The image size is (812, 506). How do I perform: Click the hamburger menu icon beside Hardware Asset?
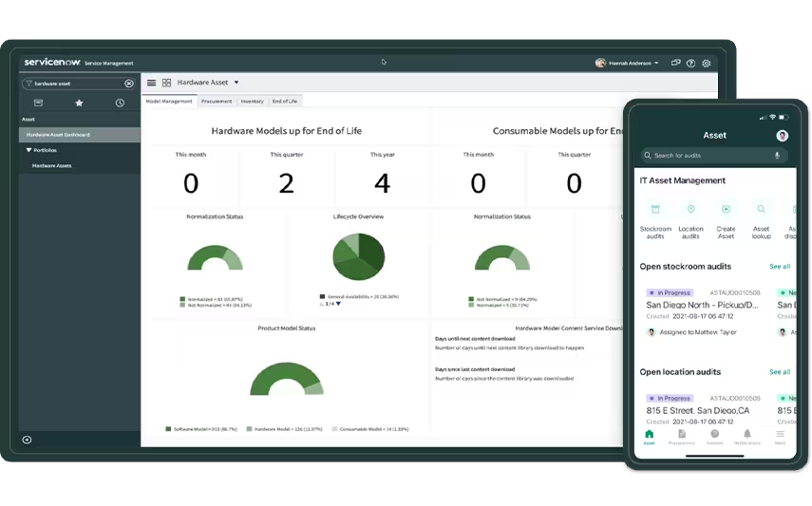[x=151, y=83]
